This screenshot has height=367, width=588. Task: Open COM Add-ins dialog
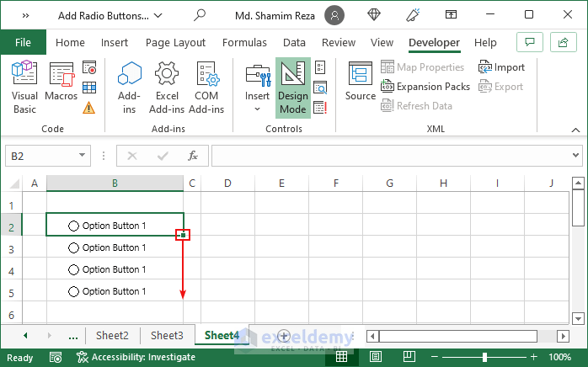206,88
